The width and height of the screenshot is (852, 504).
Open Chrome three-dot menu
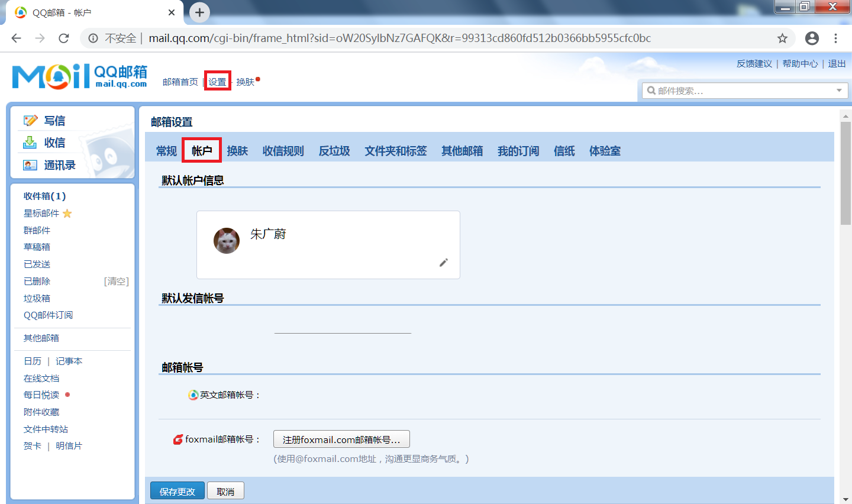pos(835,38)
